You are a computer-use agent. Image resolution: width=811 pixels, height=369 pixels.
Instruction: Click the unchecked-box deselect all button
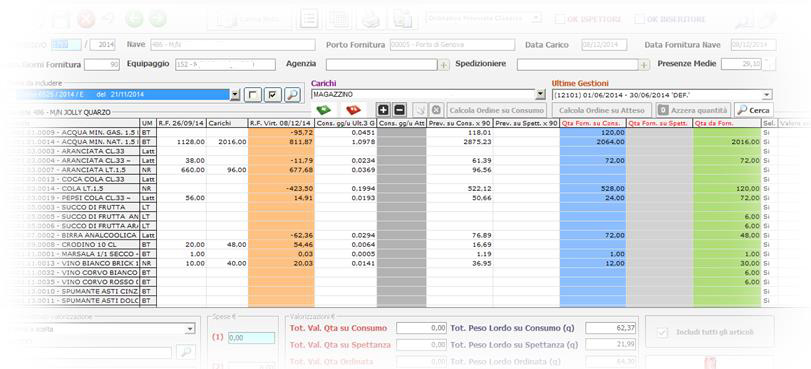pyautogui.click(x=252, y=95)
